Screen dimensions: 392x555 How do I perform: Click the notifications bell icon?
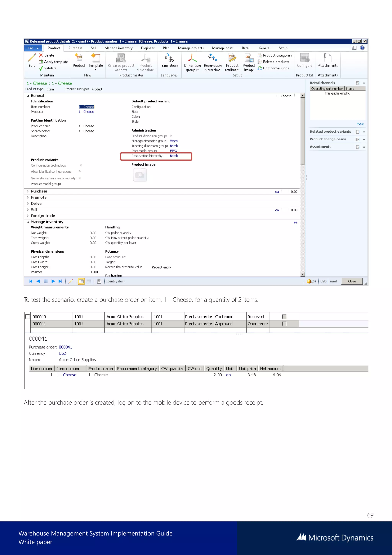tap(309, 281)
